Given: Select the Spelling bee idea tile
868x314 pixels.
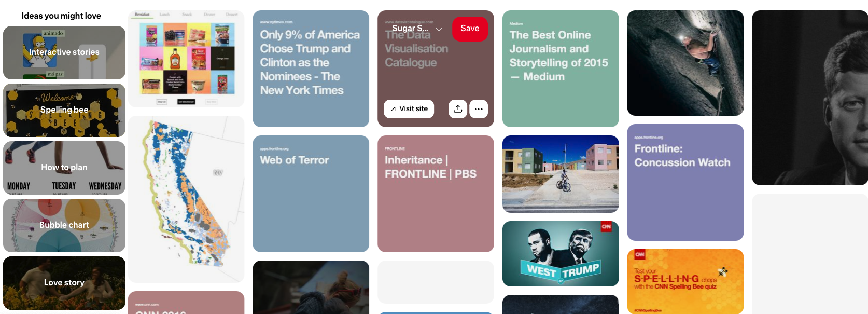Looking at the screenshot, I should [64, 110].
